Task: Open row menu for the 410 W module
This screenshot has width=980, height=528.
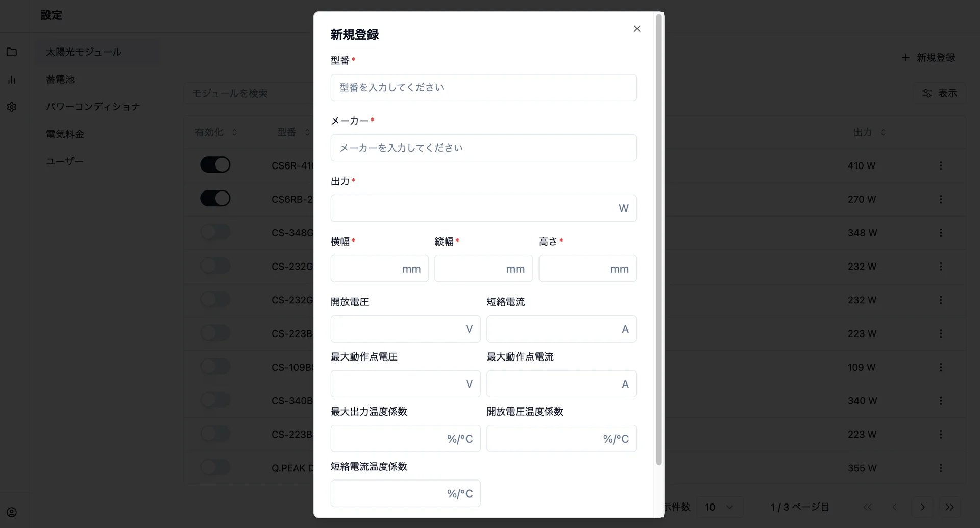Action: point(941,165)
